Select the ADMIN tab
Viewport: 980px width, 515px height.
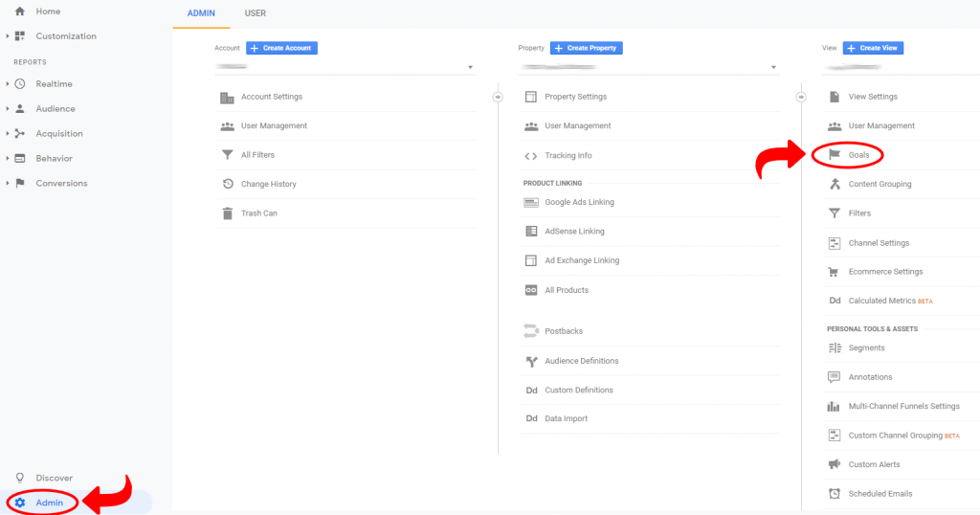click(x=201, y=13)
